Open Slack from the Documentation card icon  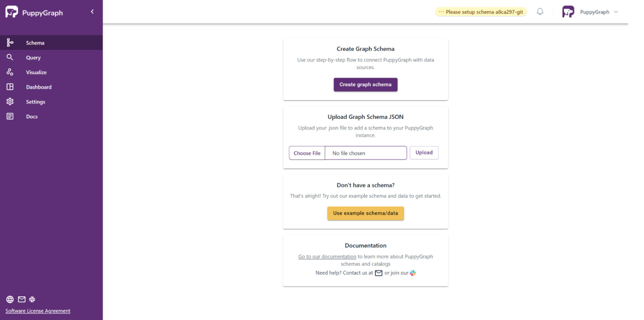click(x=413, y=273)
